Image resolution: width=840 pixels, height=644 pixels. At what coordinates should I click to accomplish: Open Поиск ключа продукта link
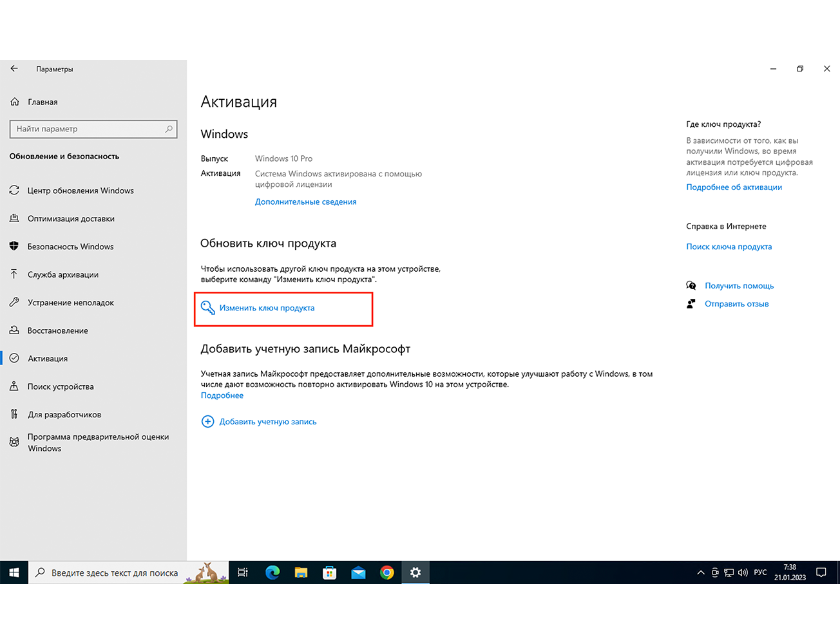(x=729, y=247)
